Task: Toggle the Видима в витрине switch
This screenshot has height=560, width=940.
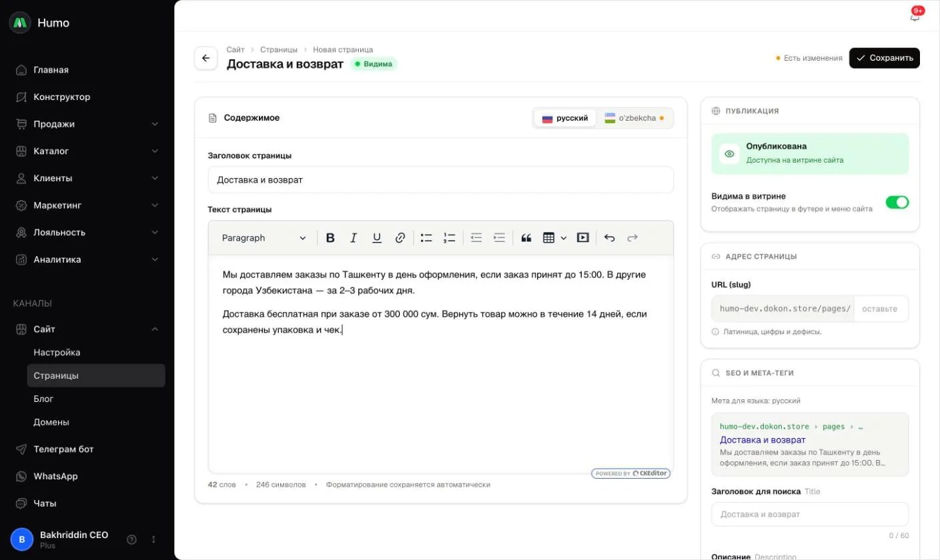Action: [x=897, y=203]
